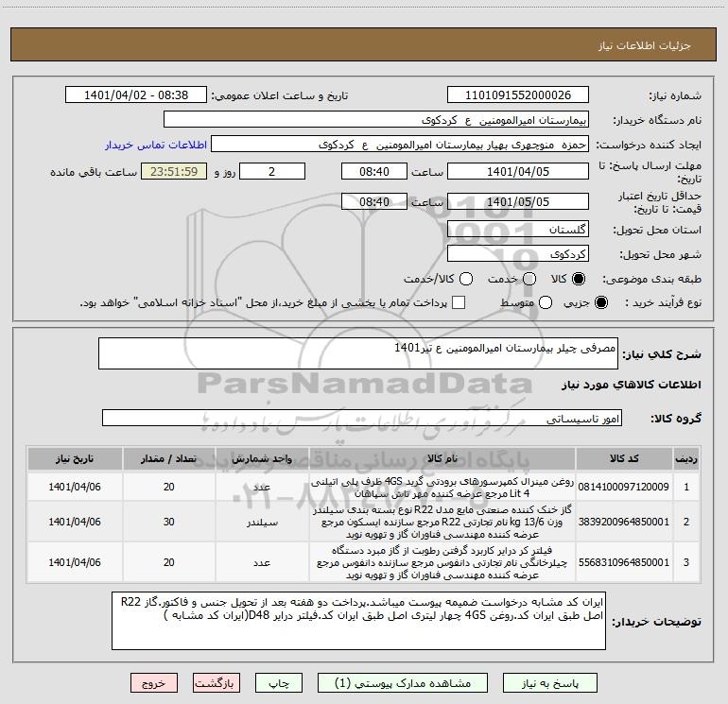Click the remaining days field showing 2
Viewport: 728px width, 704px height.
272,171
